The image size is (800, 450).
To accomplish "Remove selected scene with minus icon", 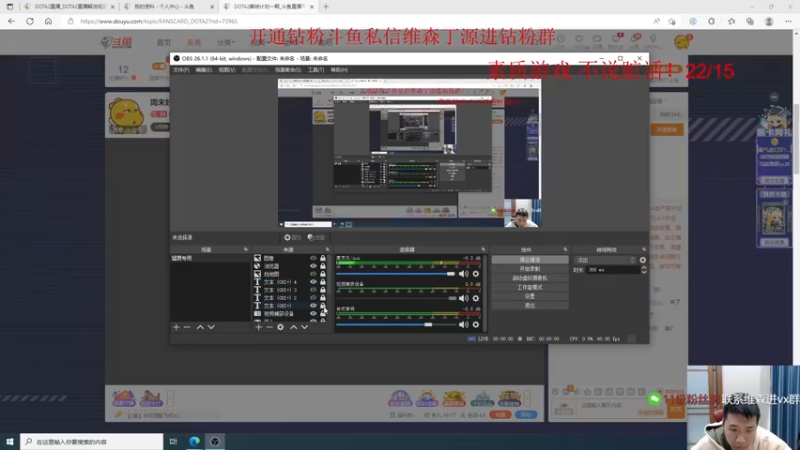I will click(x=187, y=327).
